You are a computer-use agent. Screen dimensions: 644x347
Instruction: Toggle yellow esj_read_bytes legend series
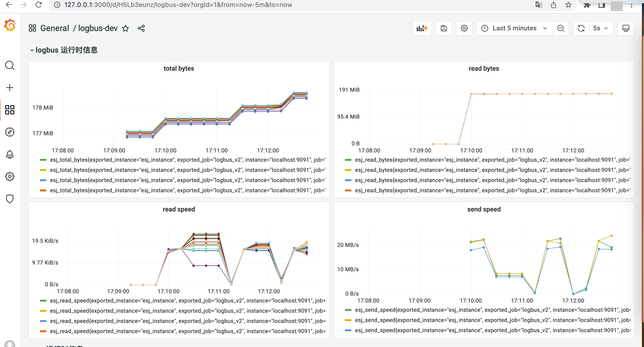(x=492, y=170)
